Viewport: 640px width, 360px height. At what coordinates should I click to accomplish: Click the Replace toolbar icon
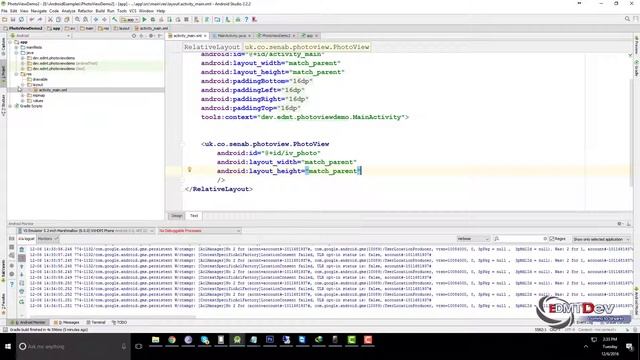pos(85,19)
